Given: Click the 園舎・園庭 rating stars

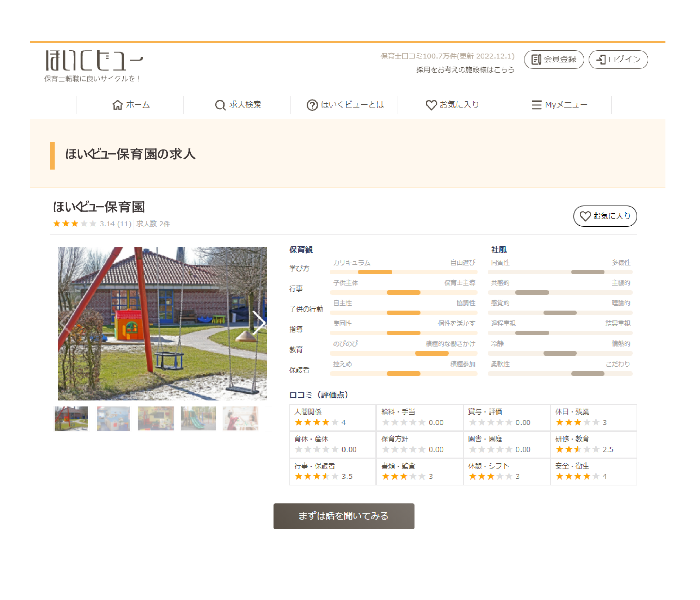Looking at the screenshot, I should (x=491, y=449).
